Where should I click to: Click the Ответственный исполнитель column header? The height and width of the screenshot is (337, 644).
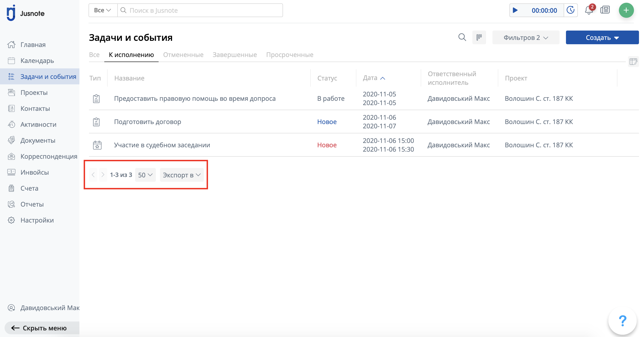point(452,78)
